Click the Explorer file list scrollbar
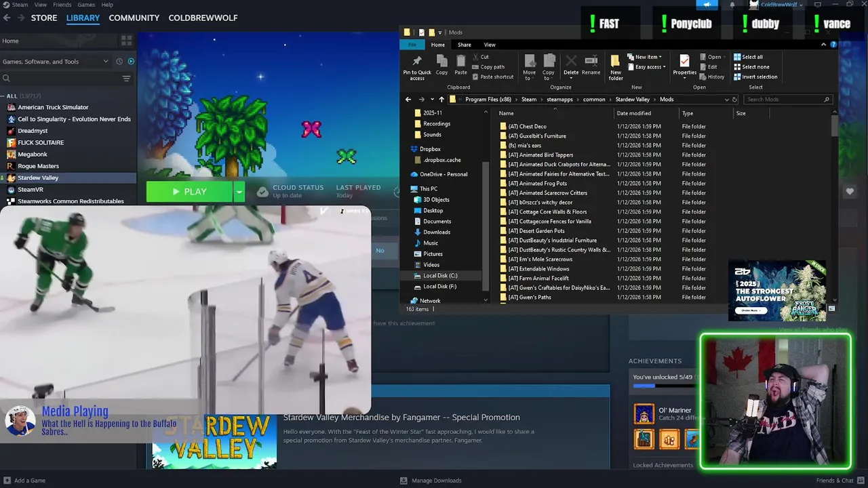868x488 pixels. click(x=833, y=127)
